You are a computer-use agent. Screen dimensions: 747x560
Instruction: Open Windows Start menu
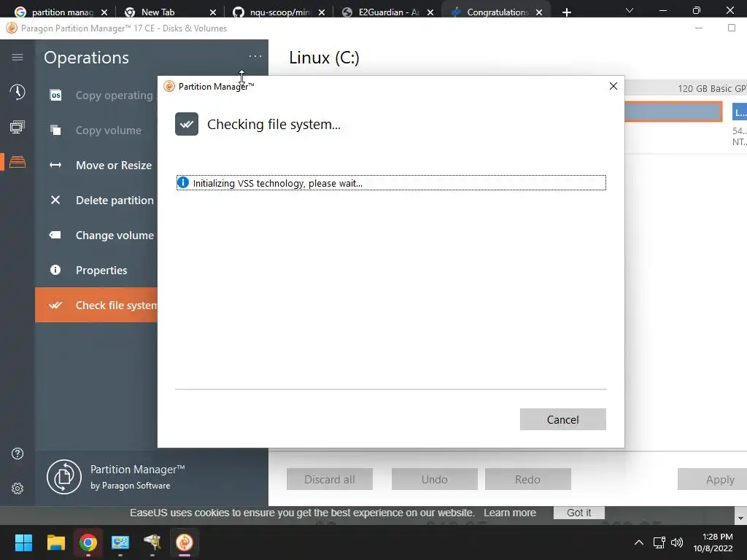[23, 542]
